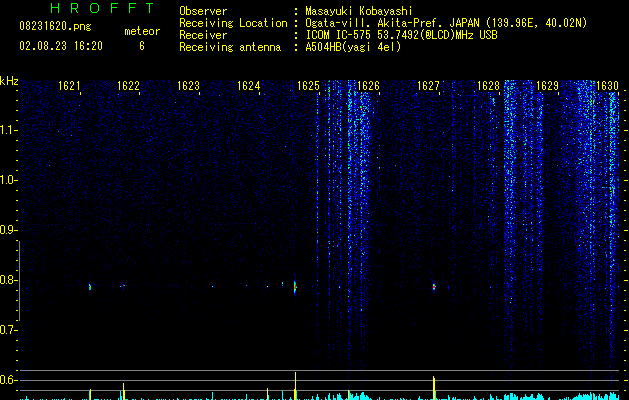The height and width of the screenshot is (400, 629).
Task: Click the 1.1 kHz frequency axis label
Action: pyautogui.click(x=8, y=130)
